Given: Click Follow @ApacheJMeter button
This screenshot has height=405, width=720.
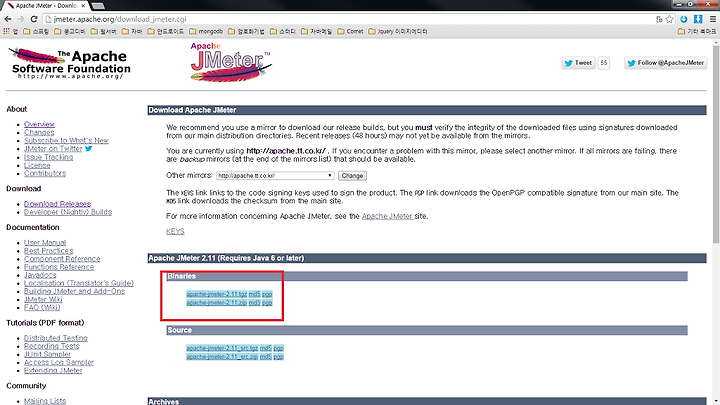Looking at the screenshot, I should [x=665, y=63].
